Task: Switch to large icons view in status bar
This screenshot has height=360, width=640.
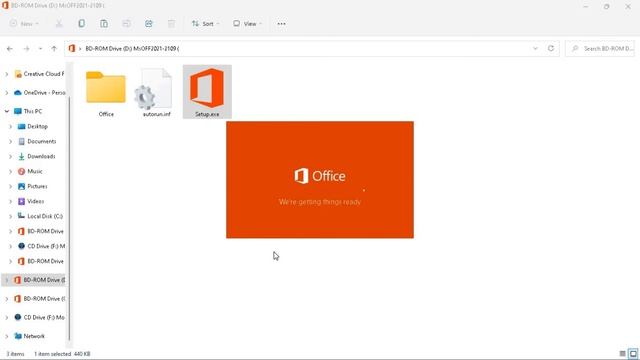Action: (x=633, y=353)
